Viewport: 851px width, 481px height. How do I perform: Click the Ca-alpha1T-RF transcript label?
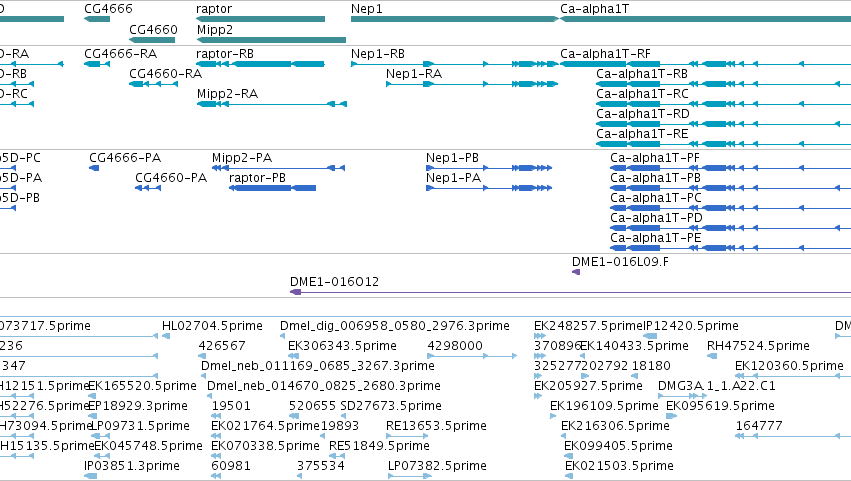coord(605,54)
